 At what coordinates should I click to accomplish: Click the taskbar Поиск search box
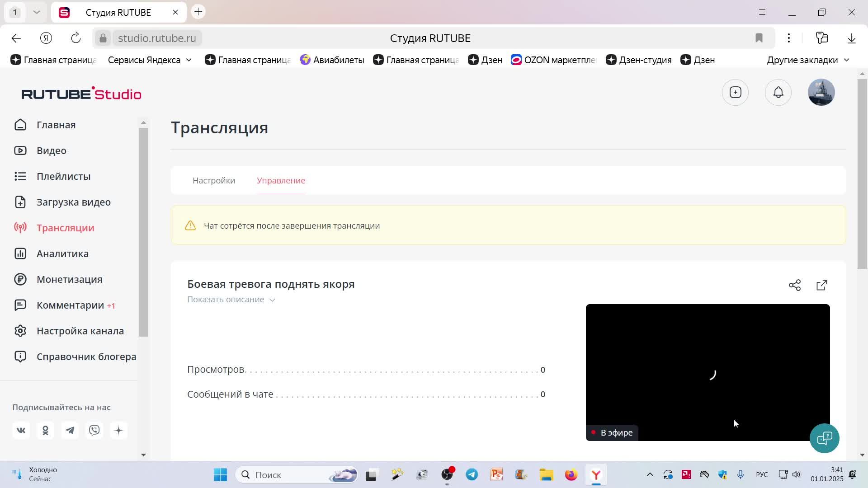click(297, 474)
